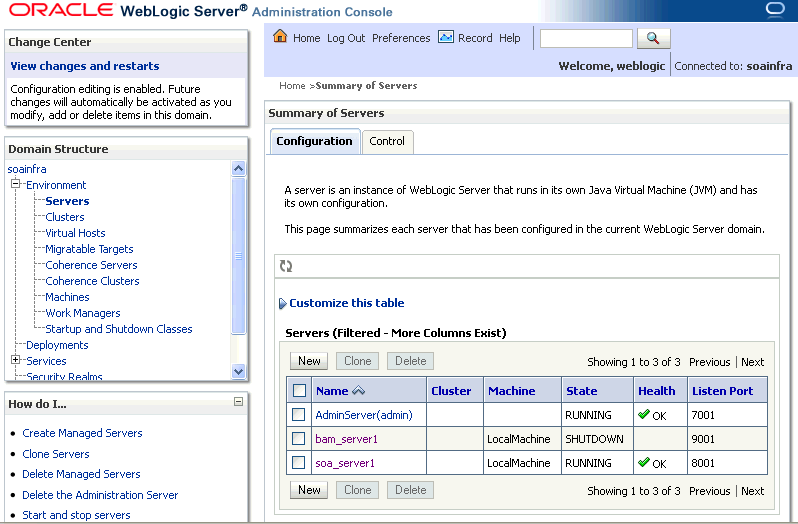Open Preferences from the toolbar
Image resolution: width=798 pixels, height=524 pixels.
tap(401, 38)
